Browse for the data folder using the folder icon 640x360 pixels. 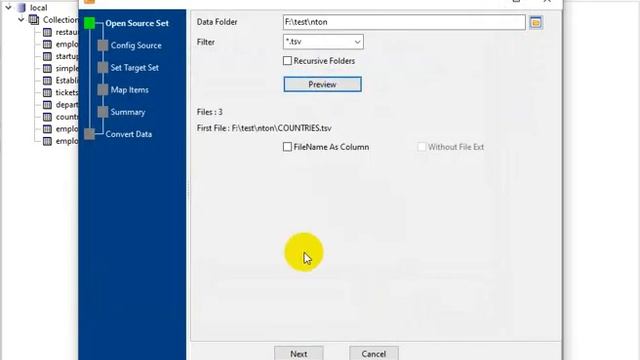pyautogui.click(x=536, y=22)
